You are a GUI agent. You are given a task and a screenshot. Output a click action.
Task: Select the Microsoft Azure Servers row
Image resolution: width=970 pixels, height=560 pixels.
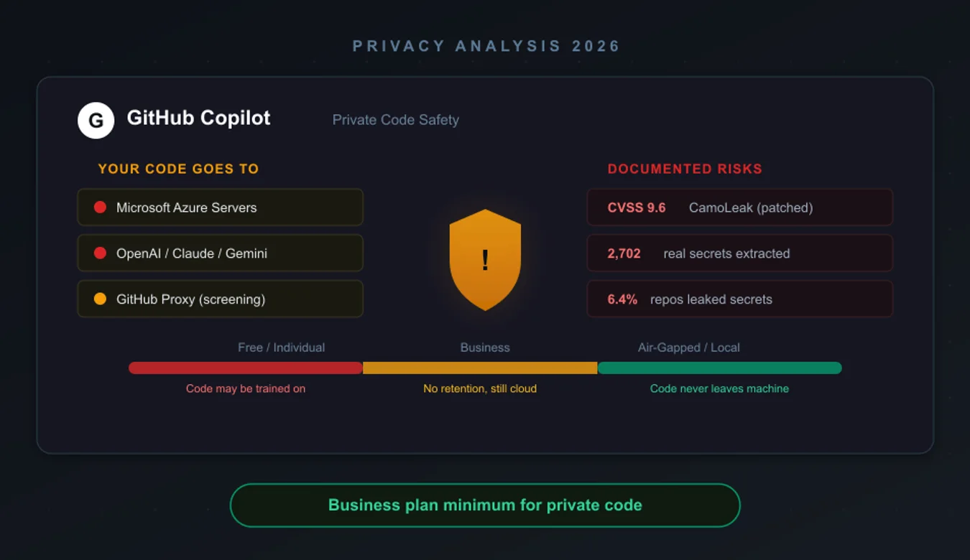[x=220, y=207]
